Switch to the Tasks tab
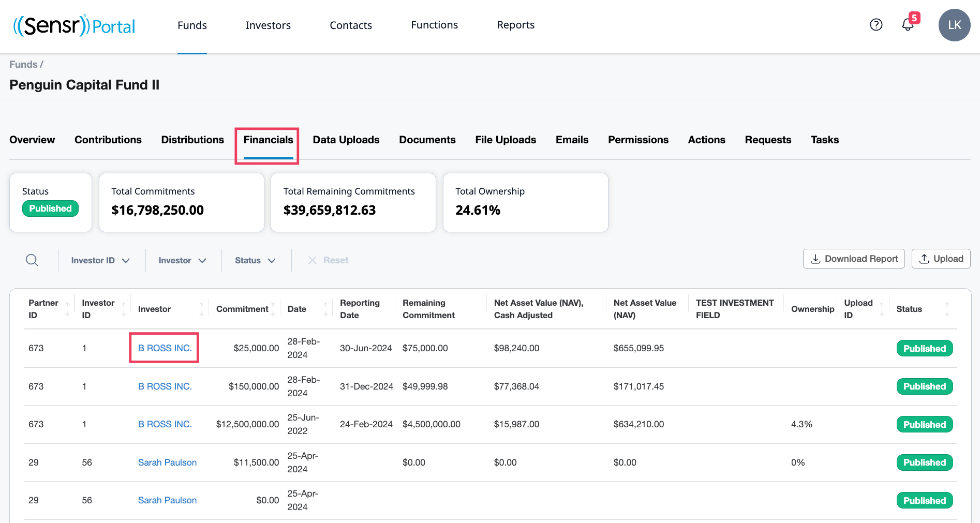This screenshot has height=523, width=980. tap(825, 140)
